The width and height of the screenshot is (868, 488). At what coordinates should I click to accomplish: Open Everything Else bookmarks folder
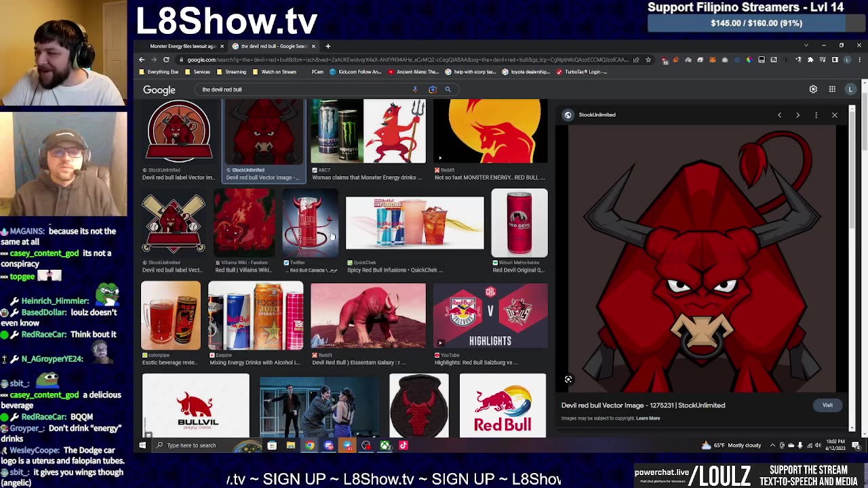(x=159, y=72)
